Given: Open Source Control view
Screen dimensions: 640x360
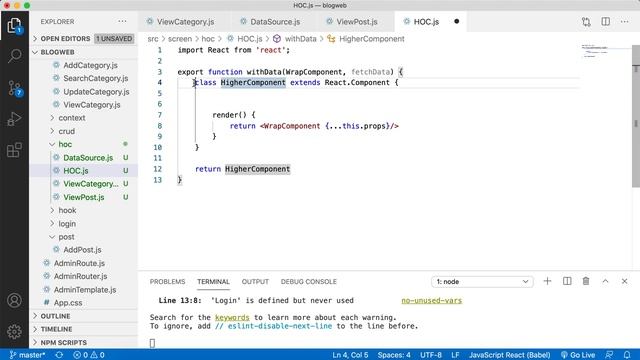Looking at the screenshot, I should (15, 88).
